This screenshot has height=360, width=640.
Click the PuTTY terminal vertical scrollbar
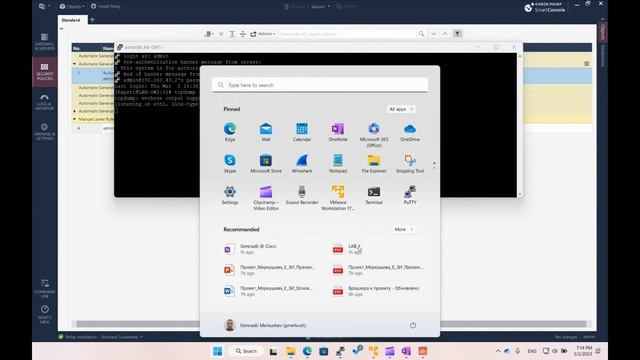(520, 125)
